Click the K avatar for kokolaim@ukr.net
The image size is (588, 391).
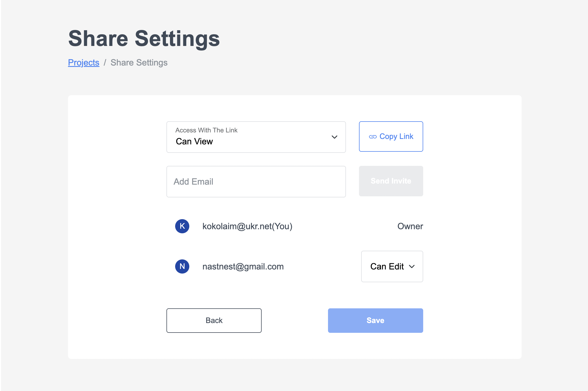(x=182, y=226)
